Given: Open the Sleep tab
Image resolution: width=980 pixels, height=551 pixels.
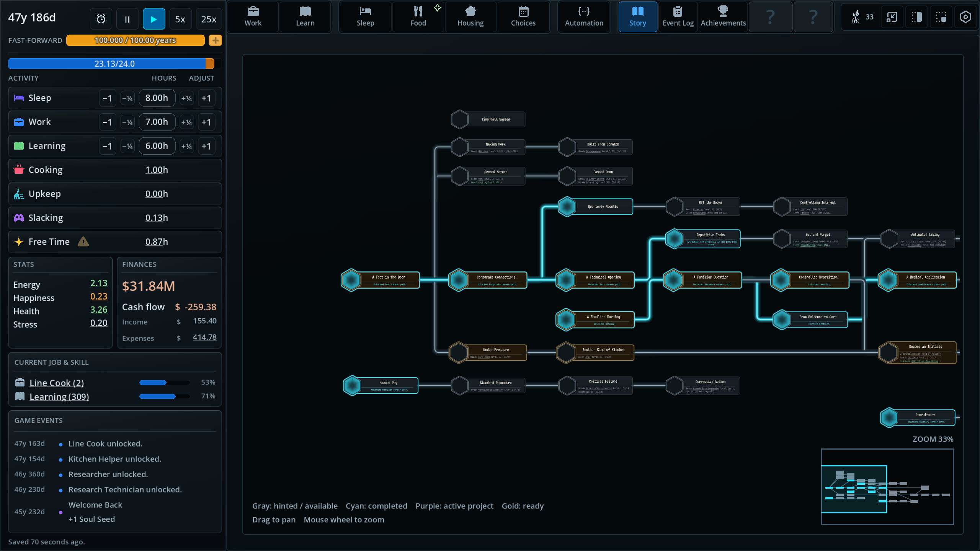Looking at the screenshot, I should click(365, 17).
